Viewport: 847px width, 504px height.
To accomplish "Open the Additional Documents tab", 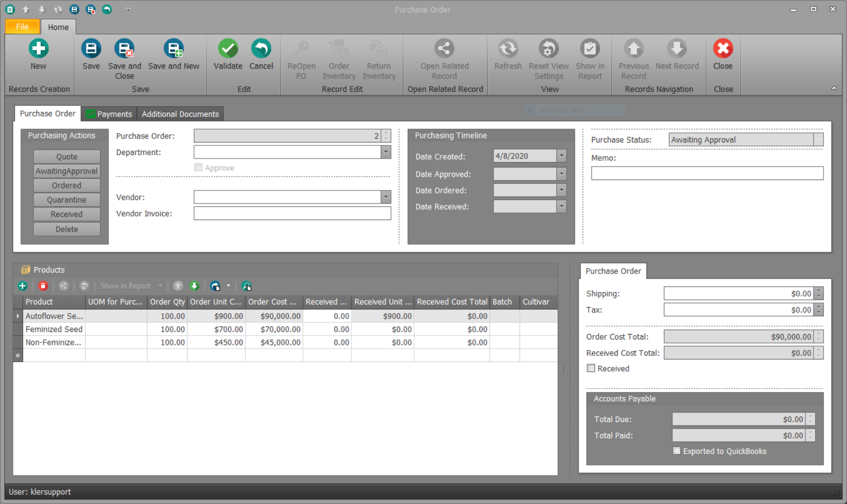I will (x=180, y=114).
